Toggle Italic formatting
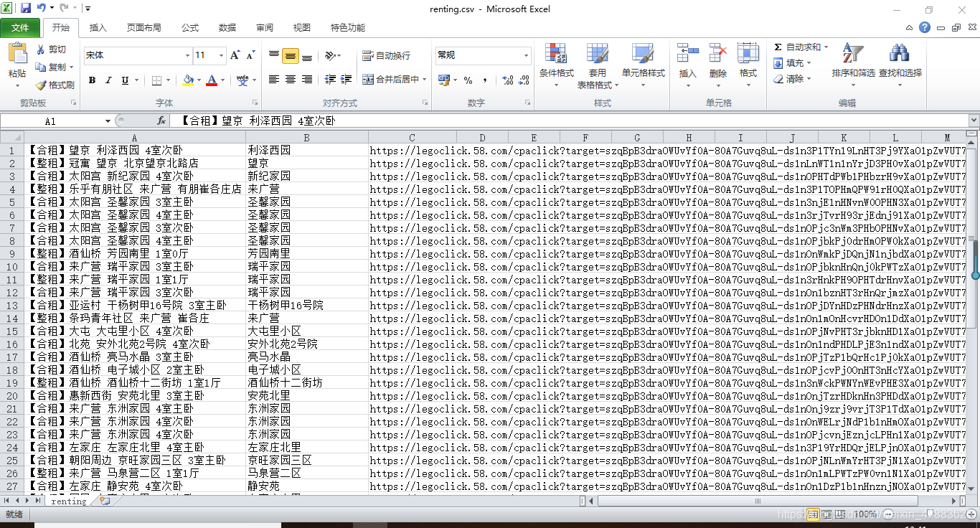Screen dimensions: 980x528 coord(109,80)
